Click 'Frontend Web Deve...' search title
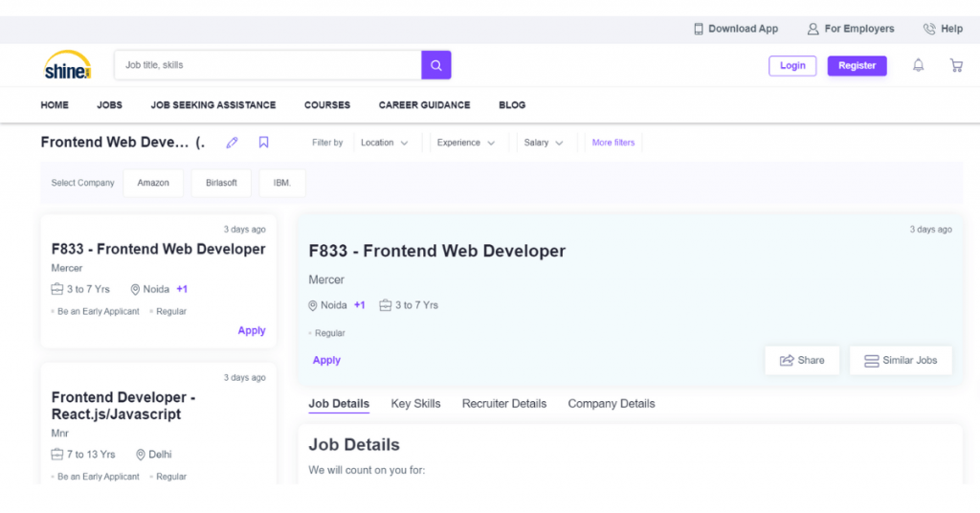The image size is (980, 513). [115, 143]
